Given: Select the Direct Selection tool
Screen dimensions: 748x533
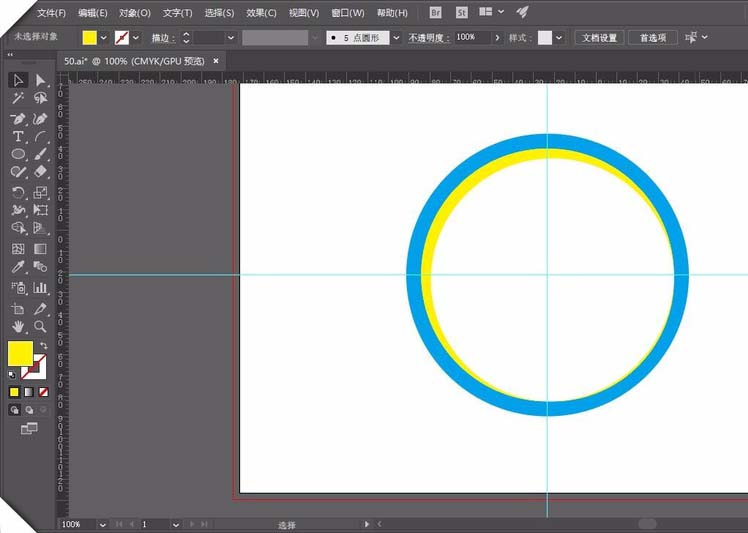Looking at the screenshot, I should 41,80.
